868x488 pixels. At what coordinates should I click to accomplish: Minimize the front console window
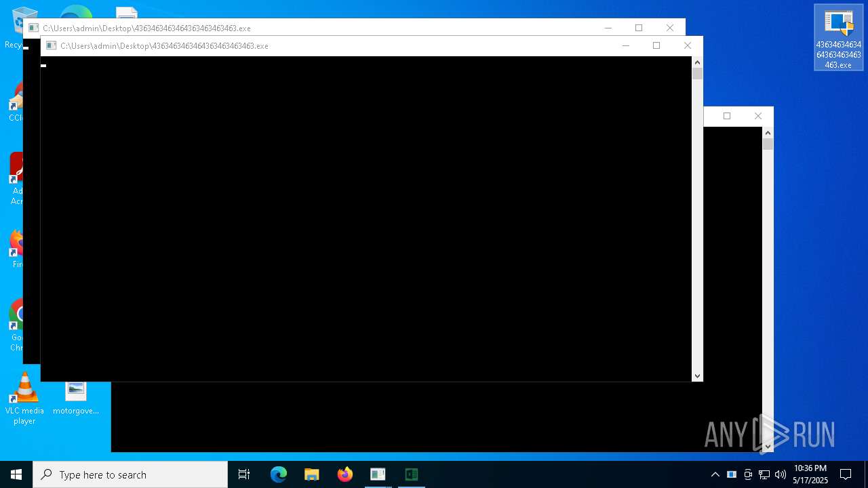(625, 46)
